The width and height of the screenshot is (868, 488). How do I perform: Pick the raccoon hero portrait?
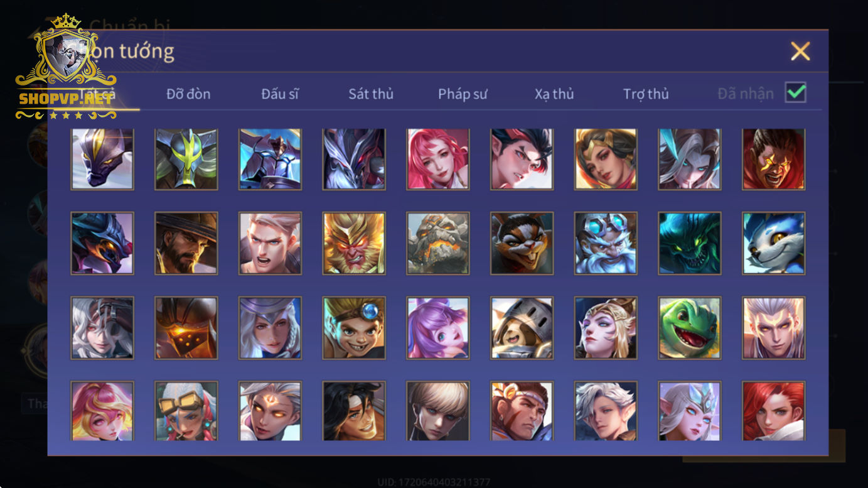(x=522, y=243)
